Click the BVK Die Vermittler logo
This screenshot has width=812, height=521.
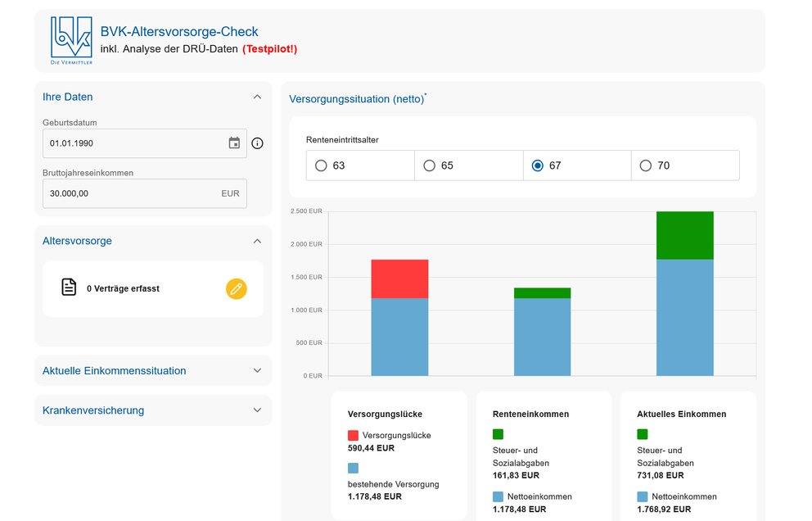71,40
